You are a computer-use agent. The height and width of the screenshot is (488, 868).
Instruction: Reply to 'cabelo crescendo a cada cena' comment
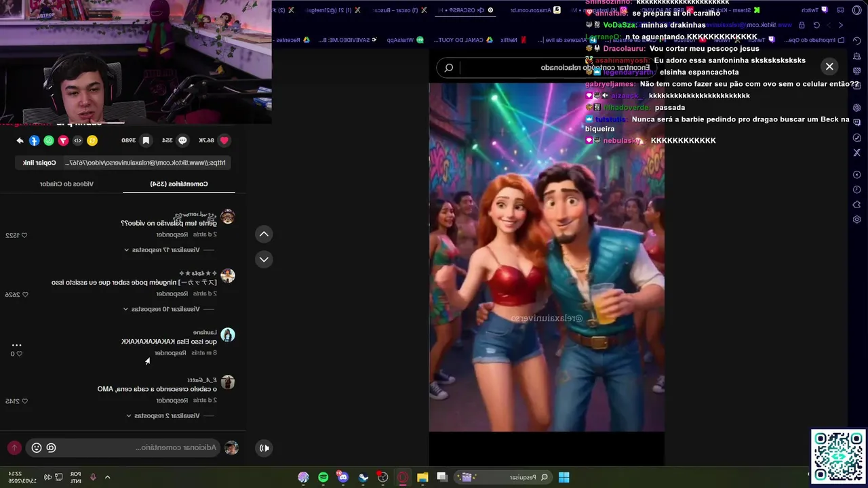click(172, 400)
